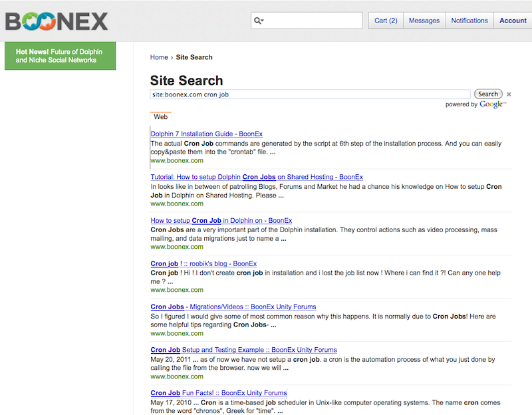Viewport: 532px width, 415px height.
Task: Open the Account menu
Action: point(513,21)
